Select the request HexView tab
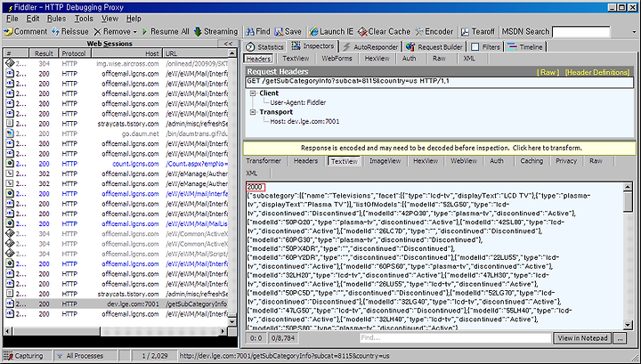This screenshot has height=364, width=641. pyautogui.click(x=377, y=59)
